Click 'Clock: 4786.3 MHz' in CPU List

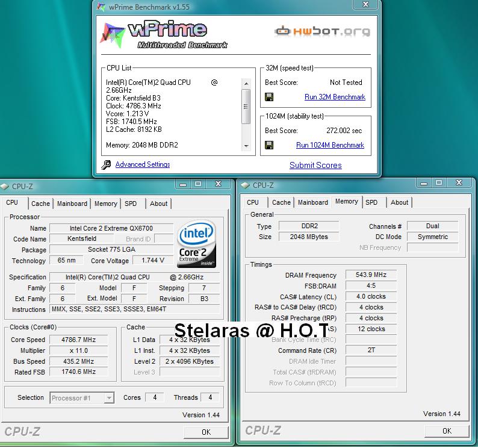click(134, 106)
